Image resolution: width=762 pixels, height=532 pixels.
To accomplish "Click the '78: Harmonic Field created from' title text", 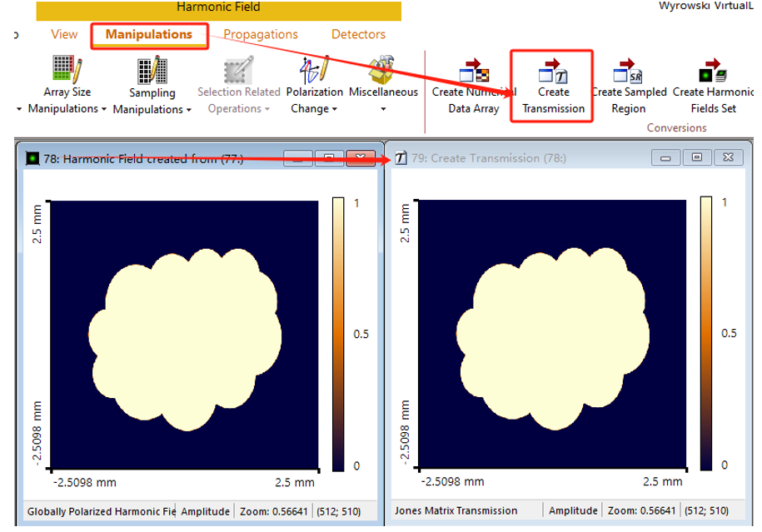I will pos(143,159).
